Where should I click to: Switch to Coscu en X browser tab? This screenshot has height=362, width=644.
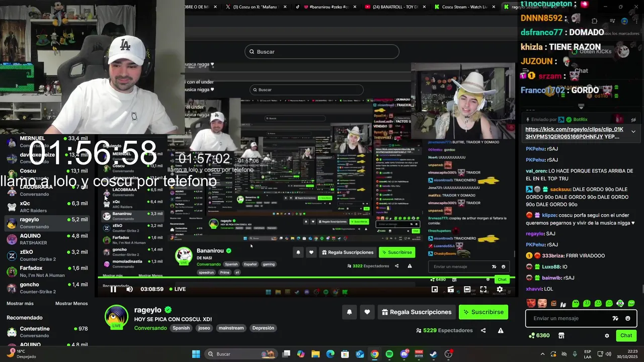257,7
